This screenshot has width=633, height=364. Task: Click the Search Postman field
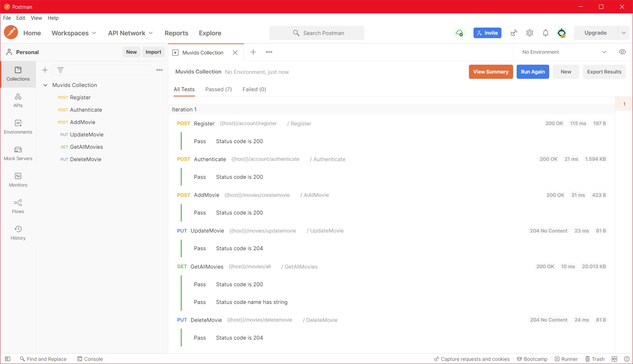tap(316, 33)
